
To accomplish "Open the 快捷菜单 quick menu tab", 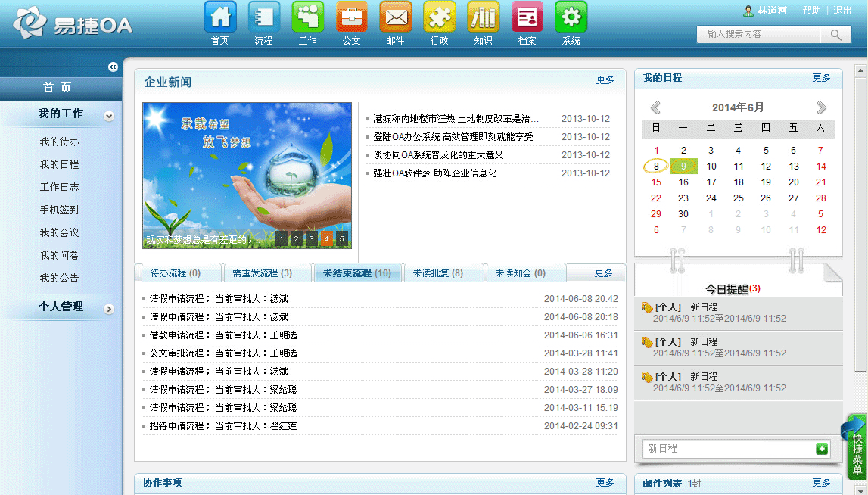I will click(857, 447).
